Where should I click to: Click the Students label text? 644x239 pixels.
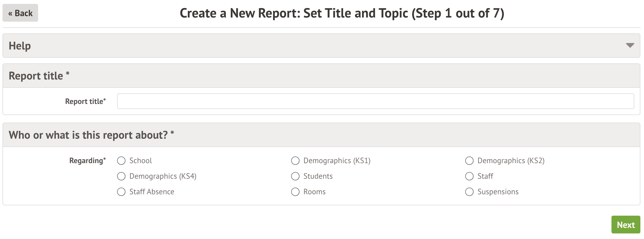318,176
